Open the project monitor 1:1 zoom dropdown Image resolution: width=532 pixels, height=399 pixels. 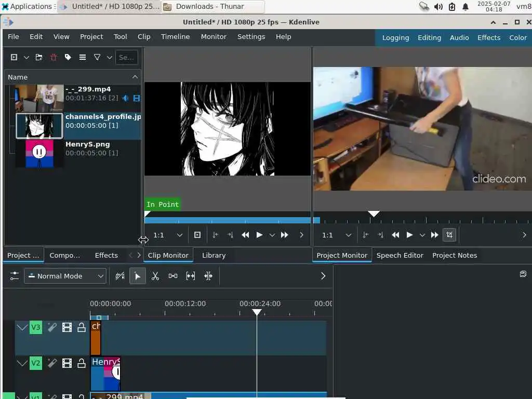(337, 235)
